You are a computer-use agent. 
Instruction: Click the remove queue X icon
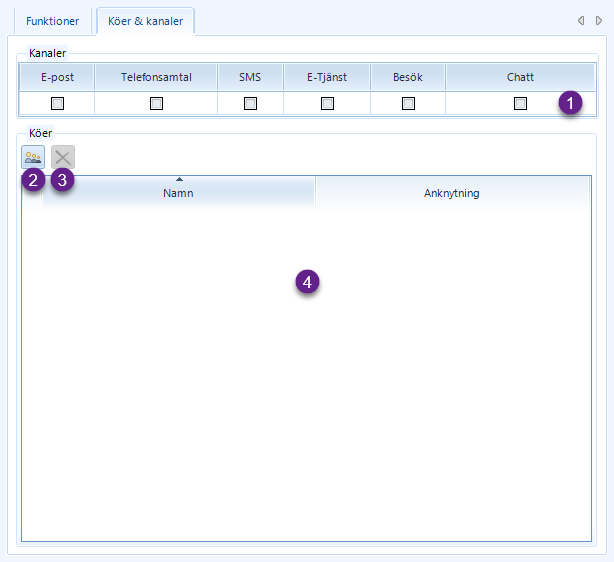(x=63, y=157)
